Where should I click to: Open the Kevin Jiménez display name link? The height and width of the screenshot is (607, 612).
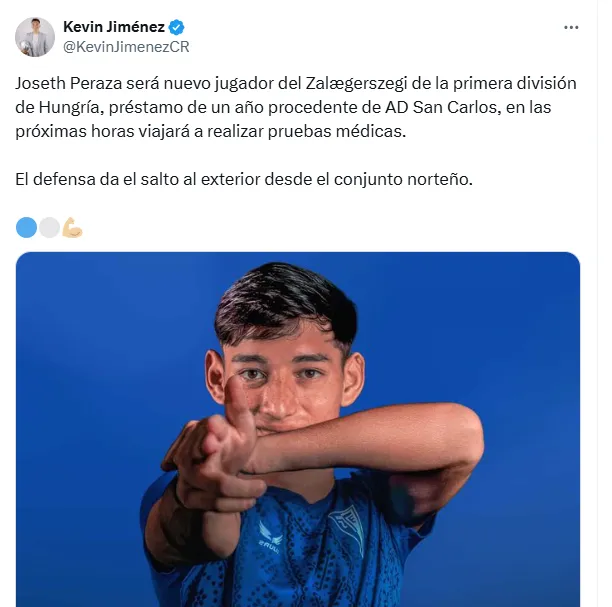tap(114, 27)
